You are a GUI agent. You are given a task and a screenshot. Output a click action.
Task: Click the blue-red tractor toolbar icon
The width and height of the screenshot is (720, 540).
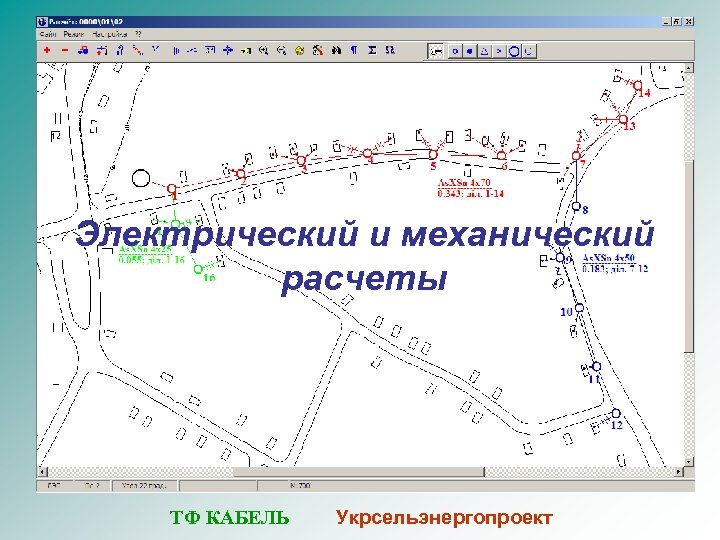click(x=83, y=50)
